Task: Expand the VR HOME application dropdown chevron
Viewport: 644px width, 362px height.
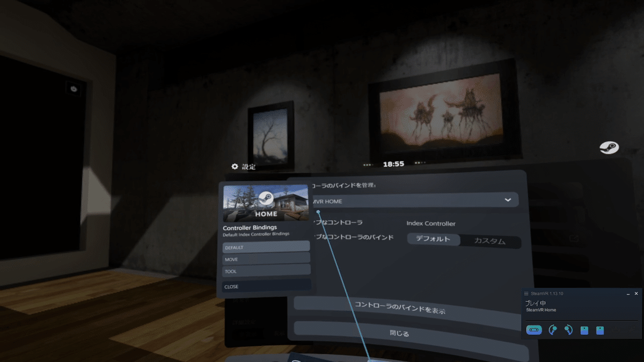Action: click(x=508, y=200)
